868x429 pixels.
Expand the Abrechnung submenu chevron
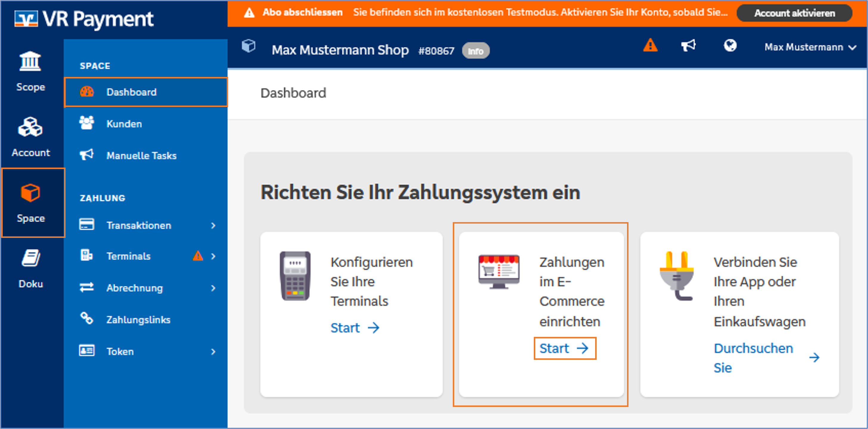213,288
